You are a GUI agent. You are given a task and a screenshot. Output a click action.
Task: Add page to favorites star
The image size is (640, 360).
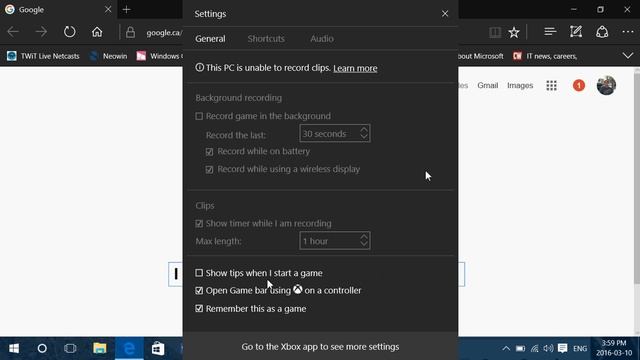(514, 32)
